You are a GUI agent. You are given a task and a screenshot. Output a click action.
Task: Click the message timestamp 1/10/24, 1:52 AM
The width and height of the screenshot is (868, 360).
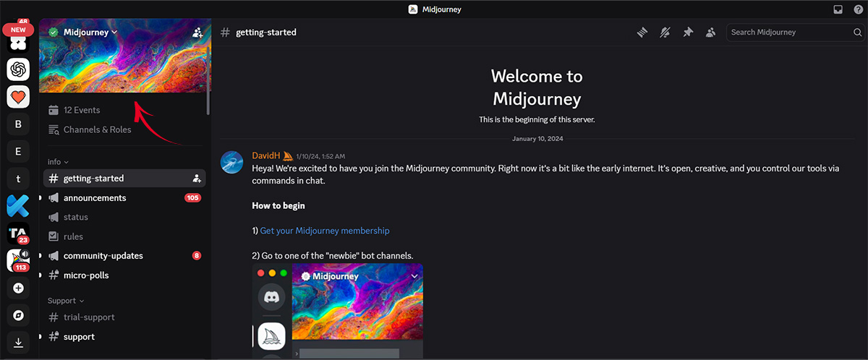(320, 157)
